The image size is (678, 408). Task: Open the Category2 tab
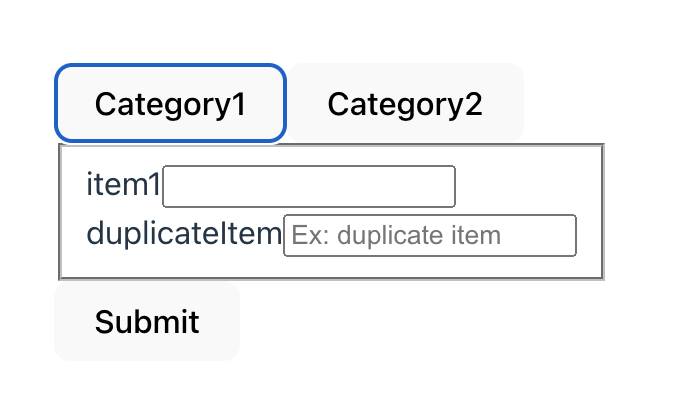(405, 103)
